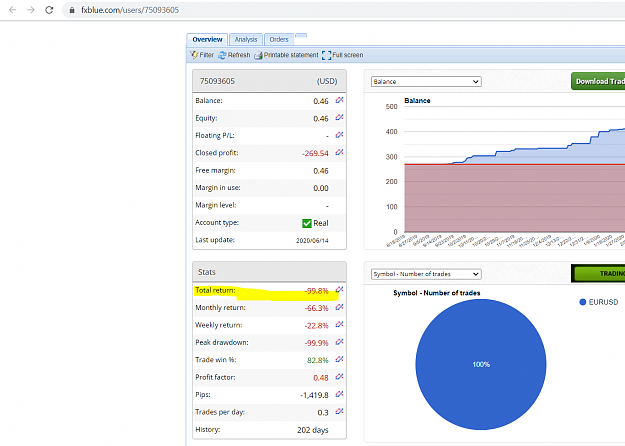Select the Profit factor value 0.48
625x446 pixels.
321,378
